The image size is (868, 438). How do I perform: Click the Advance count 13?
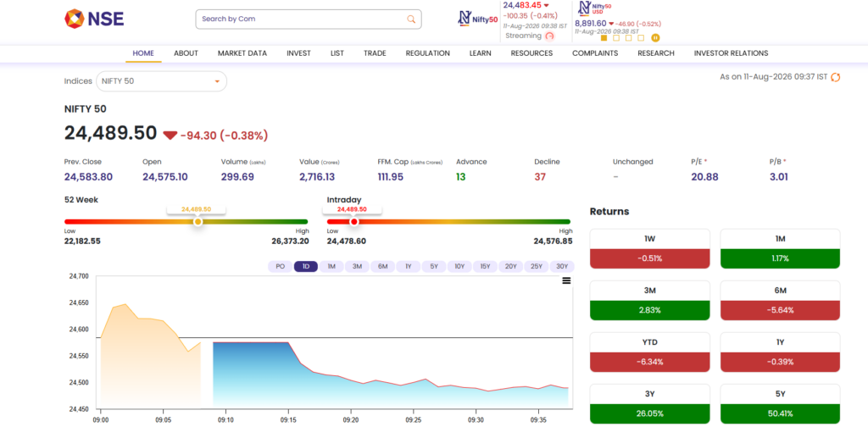coord(460,177)
